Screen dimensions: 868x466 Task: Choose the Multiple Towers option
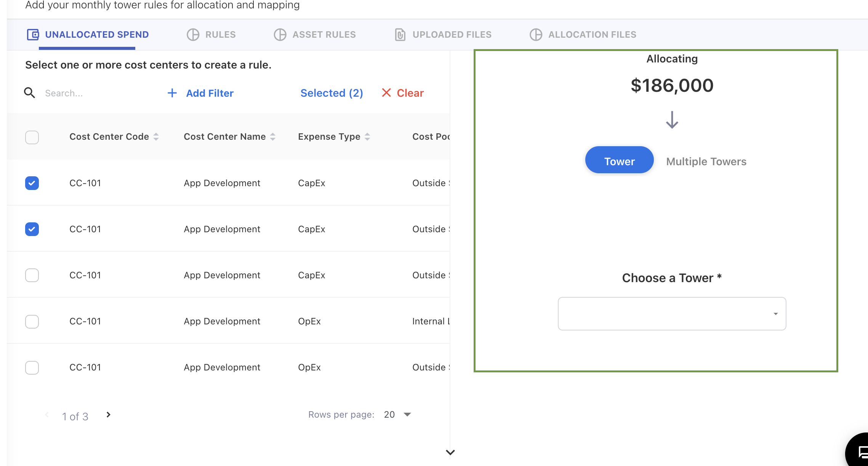coord(706,161)
